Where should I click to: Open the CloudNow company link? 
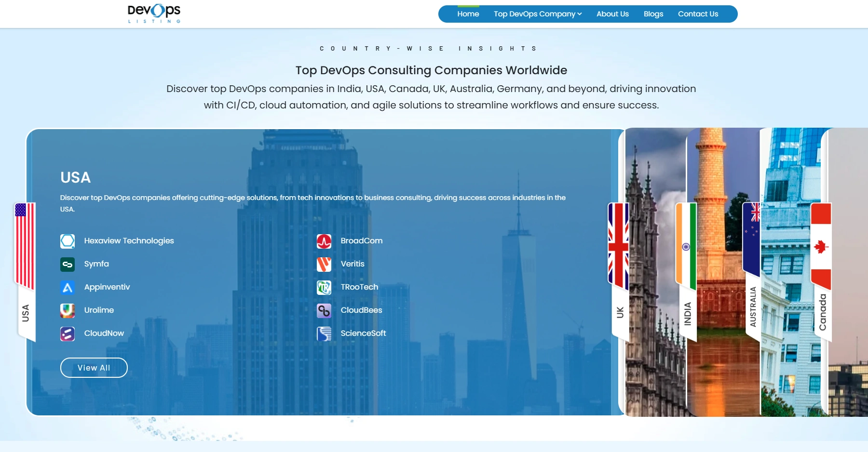coord(104,333)
